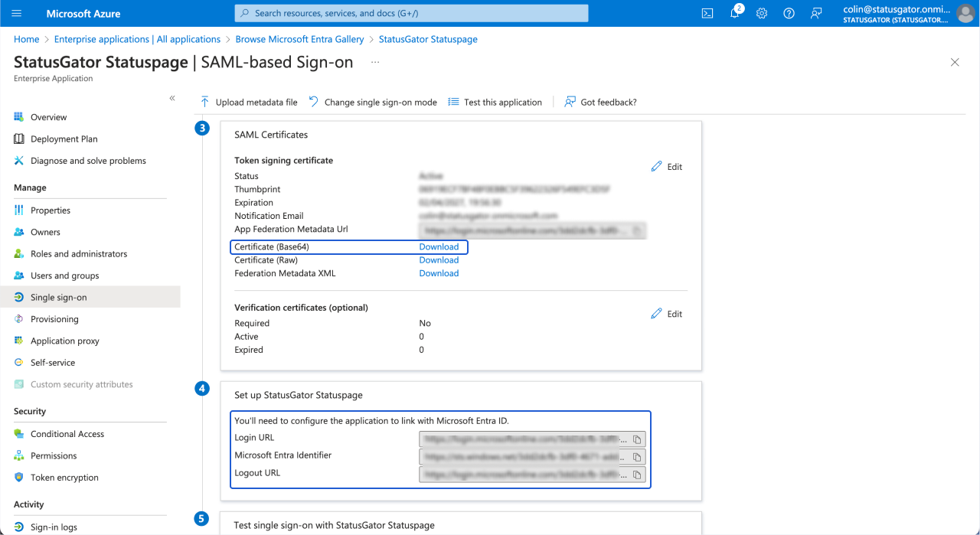The image size is (980, 535).
Task: Open the account avatar menu
Action: tap(965, 13)
